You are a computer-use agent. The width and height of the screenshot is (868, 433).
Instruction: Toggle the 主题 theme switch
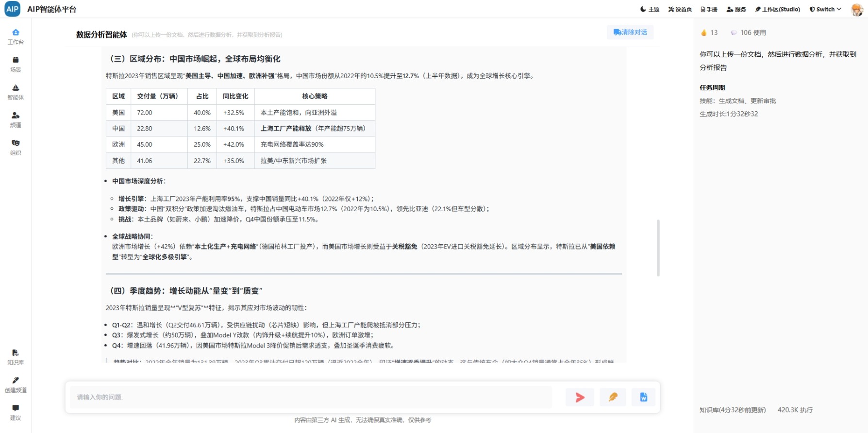(650, 9)
